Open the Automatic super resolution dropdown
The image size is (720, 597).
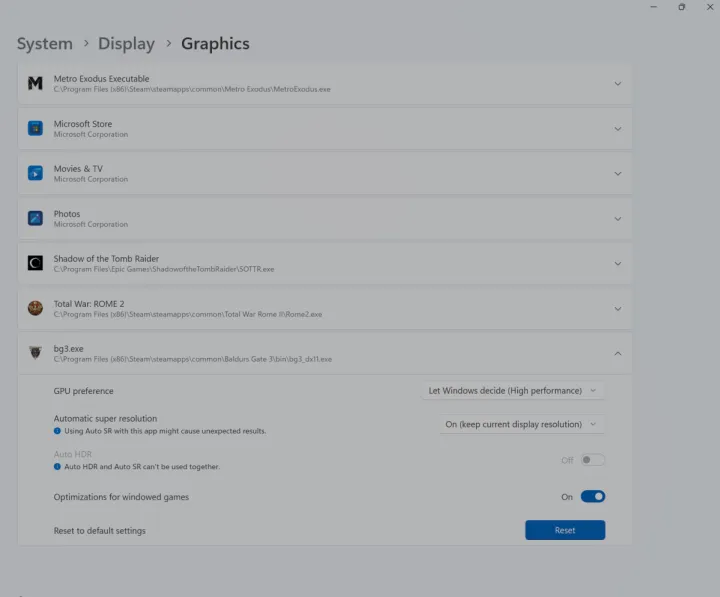point(522,424)
